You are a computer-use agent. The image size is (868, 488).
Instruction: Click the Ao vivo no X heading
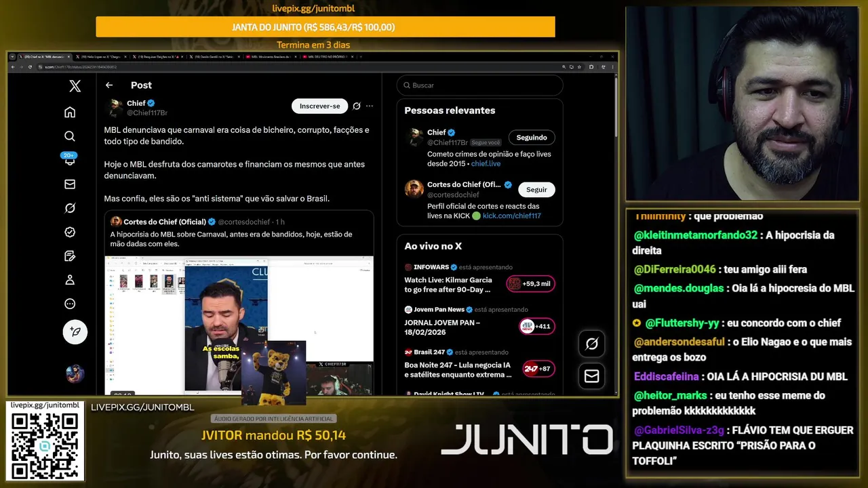(433, 246)
